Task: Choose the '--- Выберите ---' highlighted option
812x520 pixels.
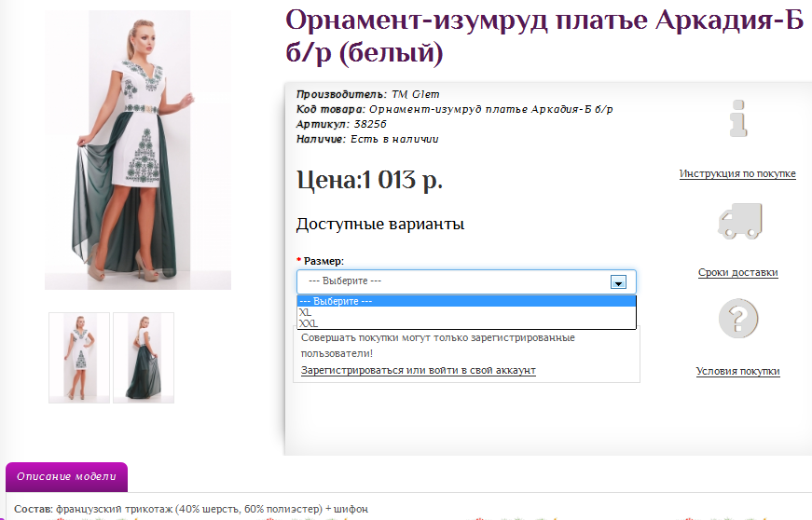Action: [x=466, y=301]
